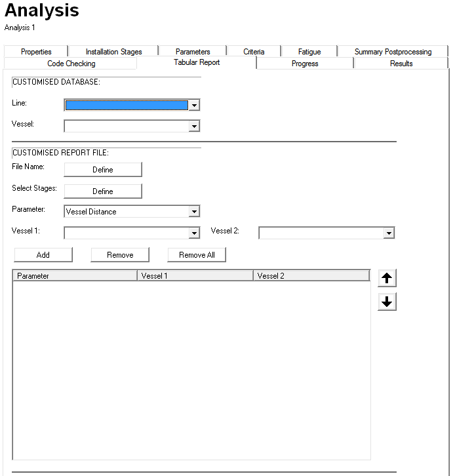Image resolution: width=453 pixels, height=476 pixels.
Task: Go to the Parameters tab
Action: (193, 52)
